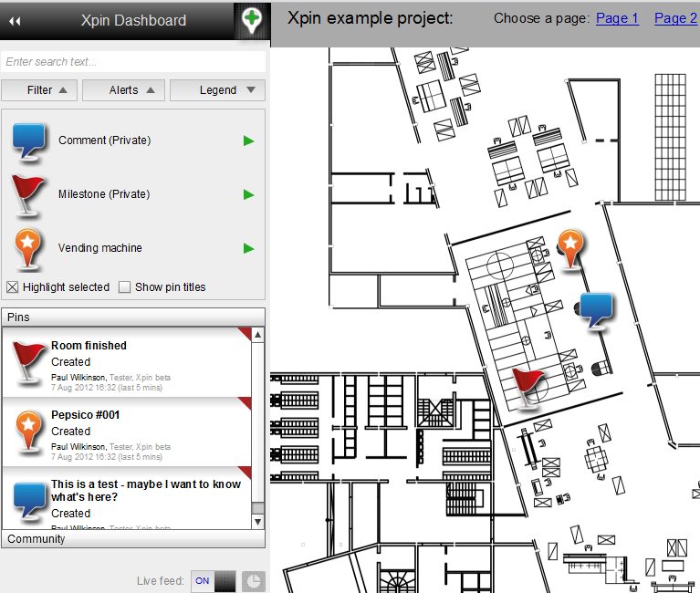
Task: Open the Alerts dropdown
Action: click(124, 90)
